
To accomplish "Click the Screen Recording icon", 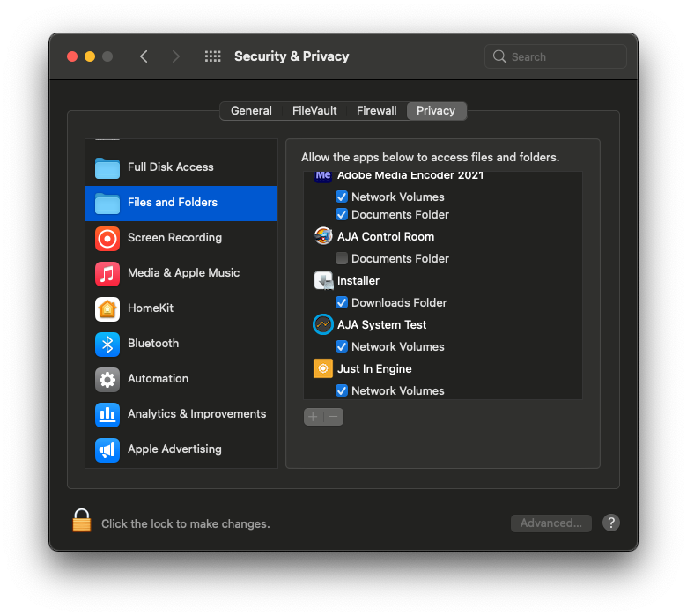I will pos(107,238).
